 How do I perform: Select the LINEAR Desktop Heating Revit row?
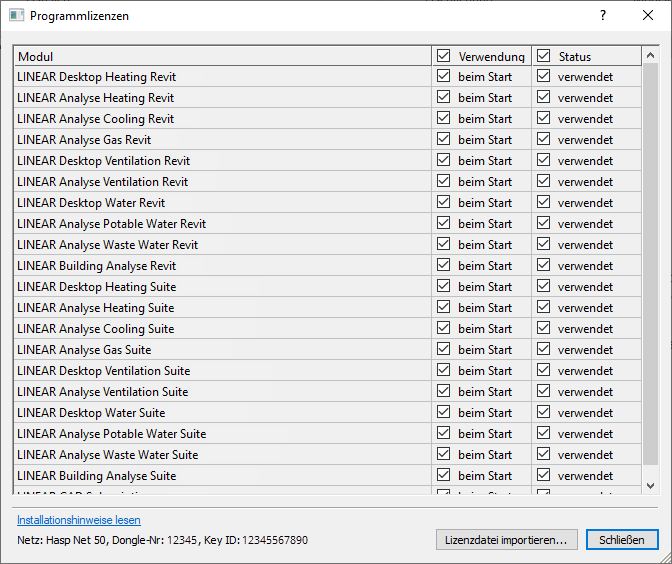click(x=328, y=77)
